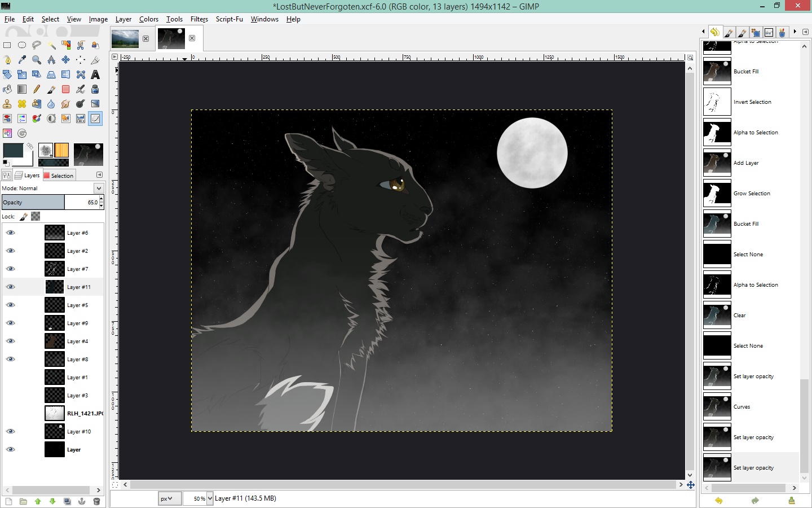
Task: Select the Clone stamp tool
Action: click(7, 103)
